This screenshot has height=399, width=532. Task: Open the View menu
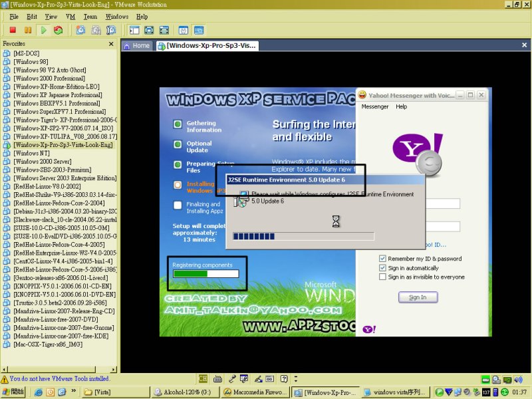pos(51,17)
